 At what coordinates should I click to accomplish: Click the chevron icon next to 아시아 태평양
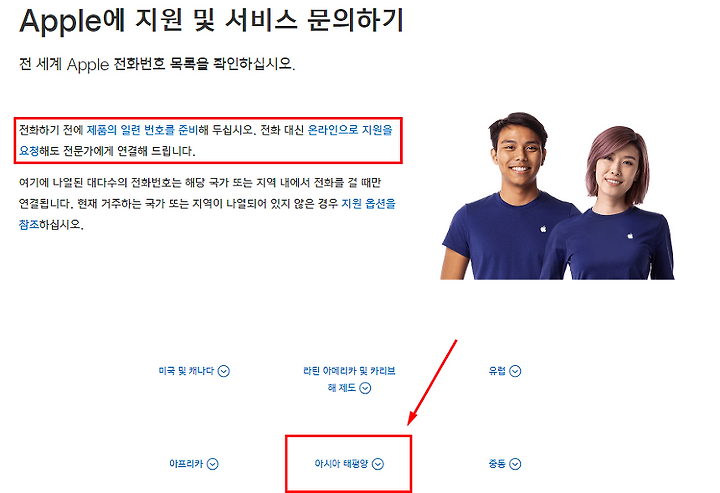pyautogui.click(x=378, y=464)
